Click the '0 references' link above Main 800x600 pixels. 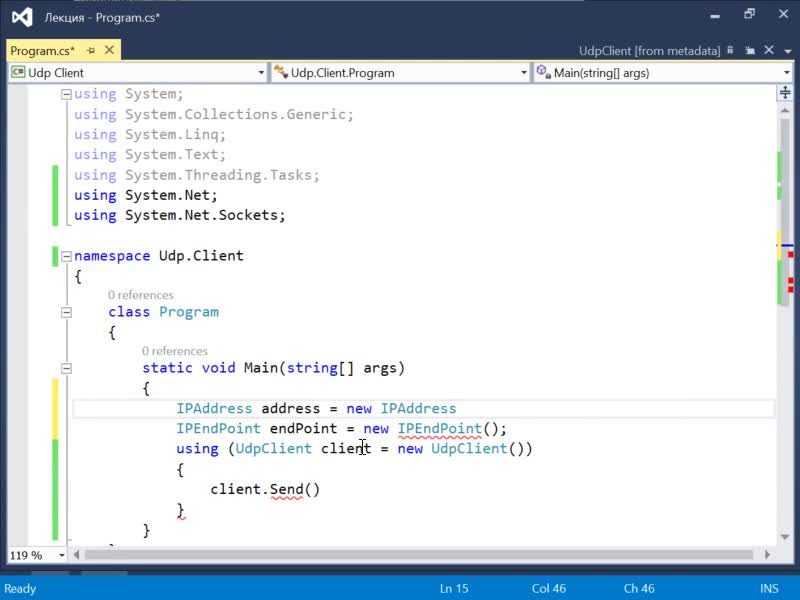[174, 351]
